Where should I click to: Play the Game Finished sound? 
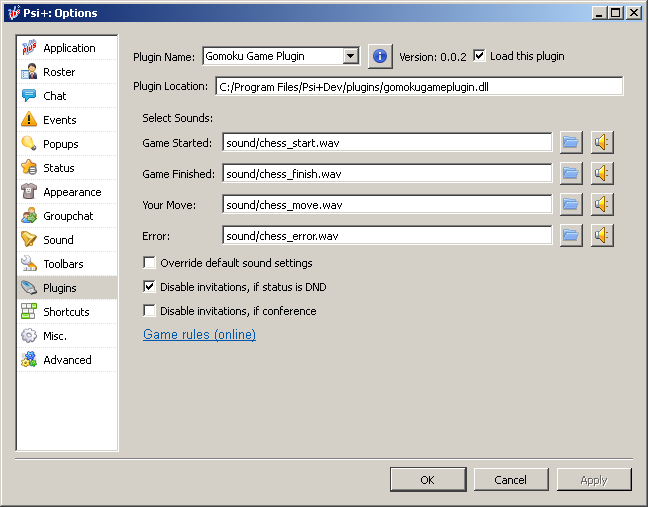(601, 173)
